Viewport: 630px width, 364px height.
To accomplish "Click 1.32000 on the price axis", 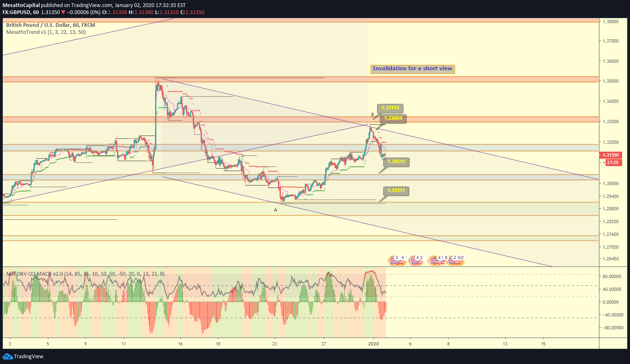I will click(611, 142).
